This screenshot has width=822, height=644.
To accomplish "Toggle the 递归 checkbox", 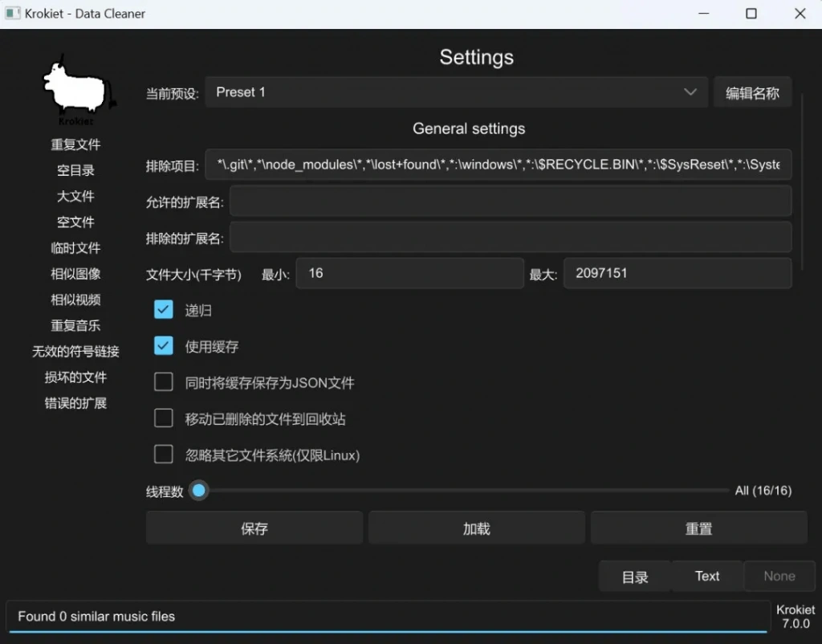I will tap(164, 310).
